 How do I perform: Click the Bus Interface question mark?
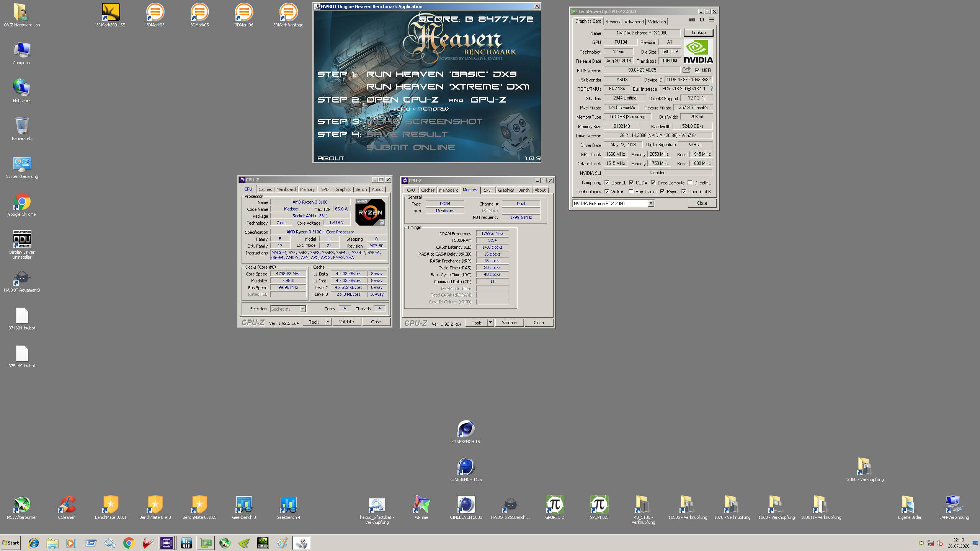[x=712, y=89]
